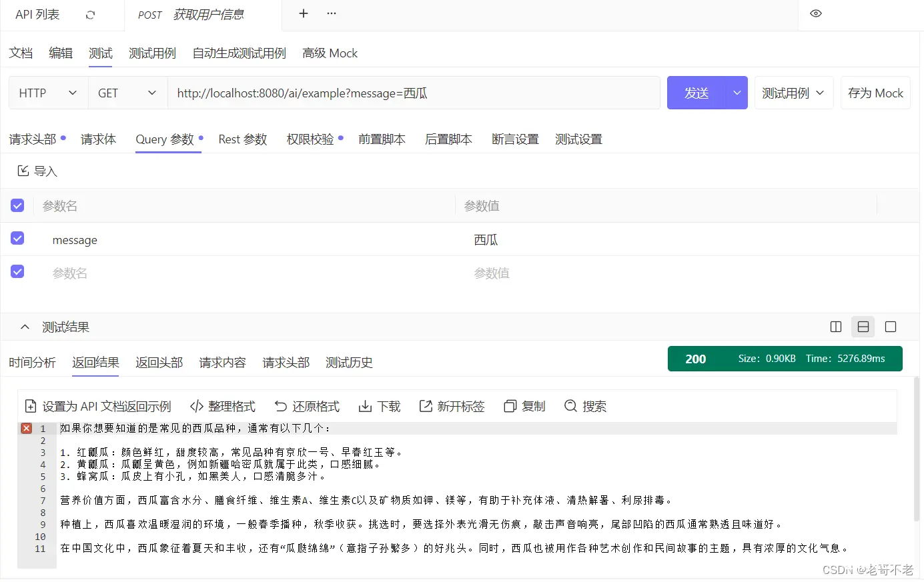The image size is (924, 582).
Task: Click the Size: 0.90KB text
Action: click(767, 359)
